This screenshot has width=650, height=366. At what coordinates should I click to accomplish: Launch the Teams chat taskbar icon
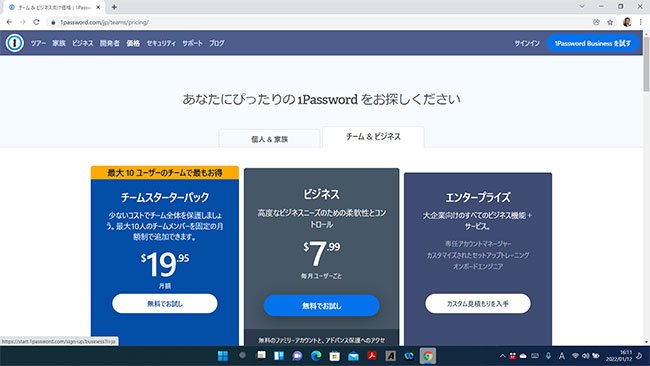pos(297,356)
